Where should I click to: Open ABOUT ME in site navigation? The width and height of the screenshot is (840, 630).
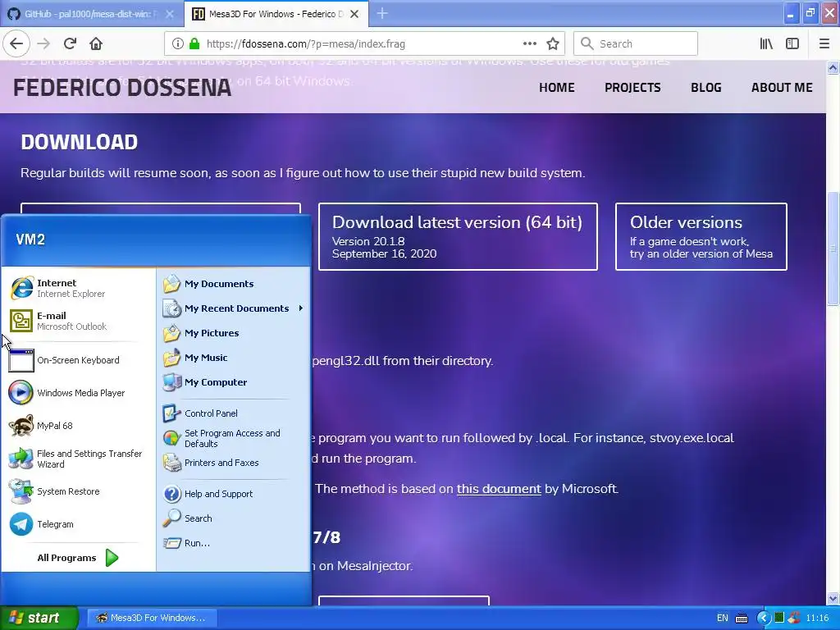(782, 88)
